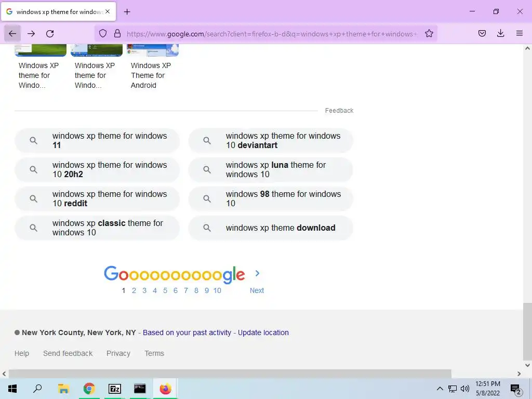Viewport: 532px width, 399px height.
Task: Click the horizontal scrollbar thumb
Action: 230,374
